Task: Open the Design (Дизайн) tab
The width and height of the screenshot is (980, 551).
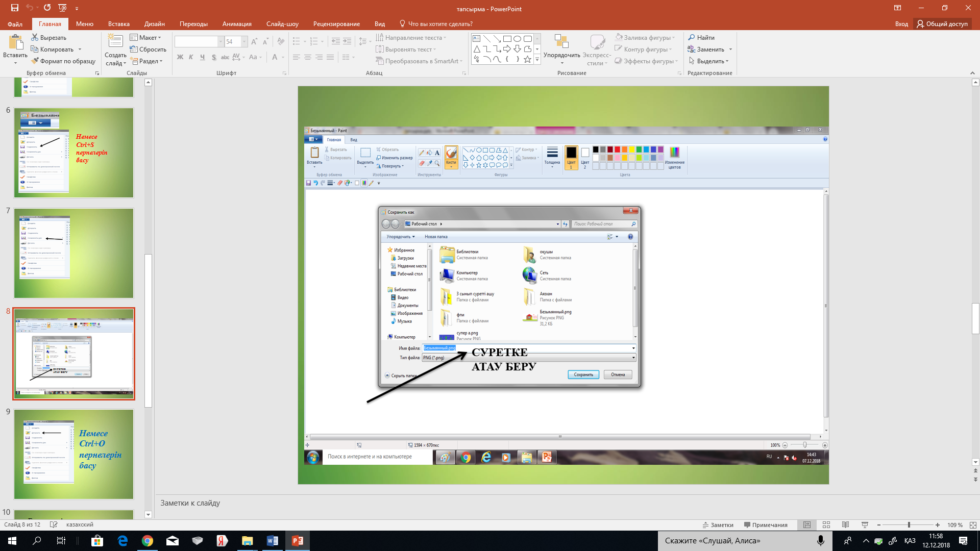Action: [154, 24]
